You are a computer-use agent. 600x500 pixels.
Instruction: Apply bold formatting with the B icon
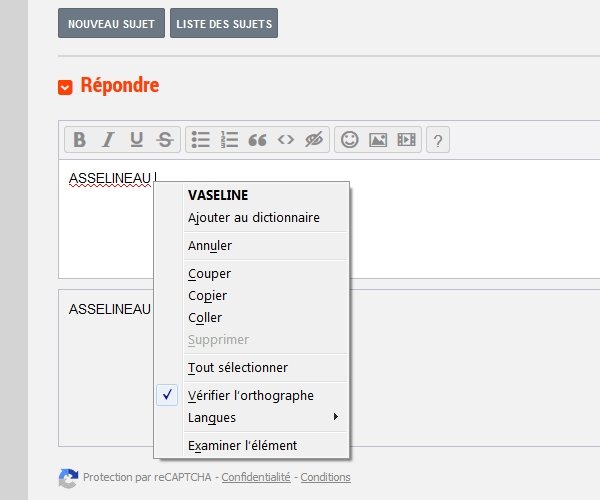coord(80,140)
